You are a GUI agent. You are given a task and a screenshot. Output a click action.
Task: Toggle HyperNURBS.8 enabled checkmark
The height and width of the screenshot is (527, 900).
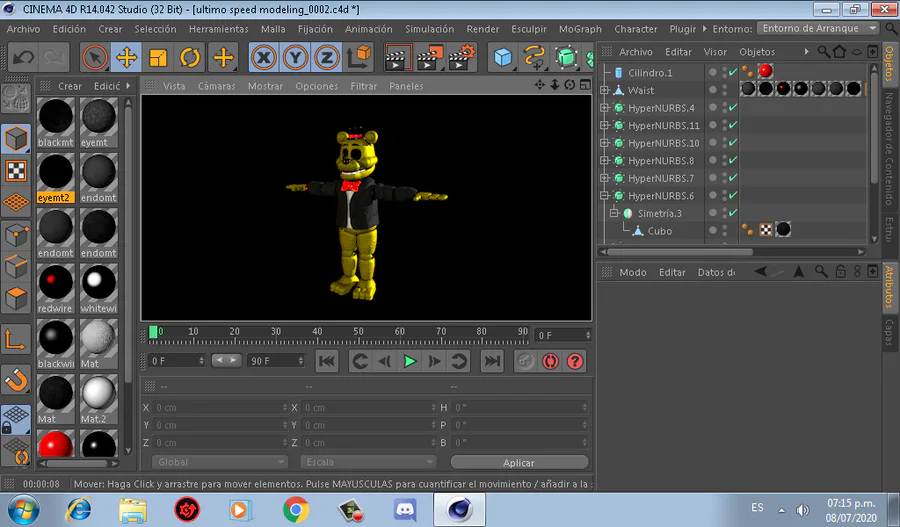733,160
